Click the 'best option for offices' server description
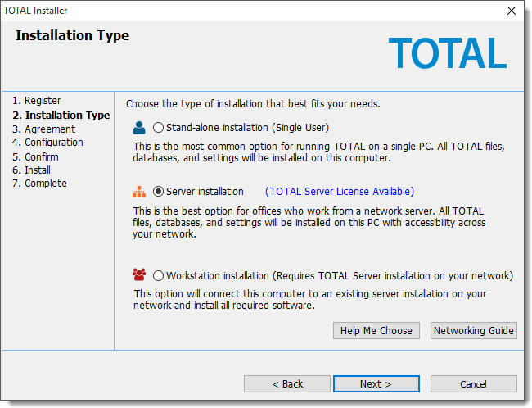The width and height of the screenshot is (532, 408). click(309, 223)
